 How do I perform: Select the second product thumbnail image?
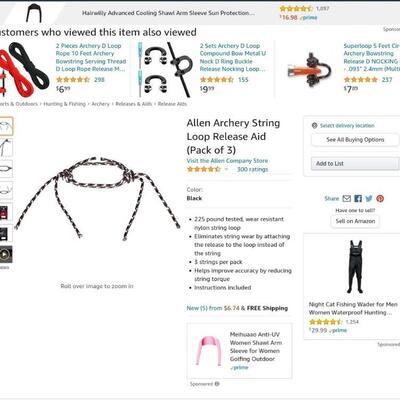pyautogui.click(x=6, y=147)
